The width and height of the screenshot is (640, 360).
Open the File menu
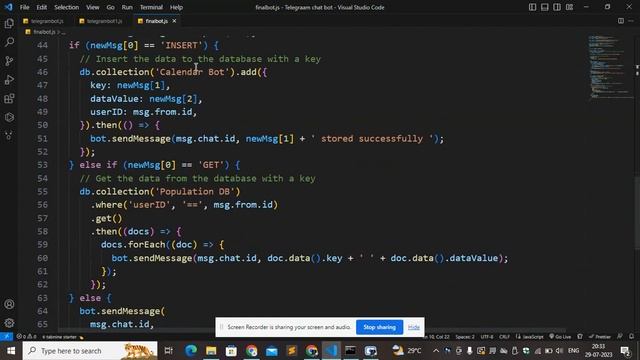point(24,7)
